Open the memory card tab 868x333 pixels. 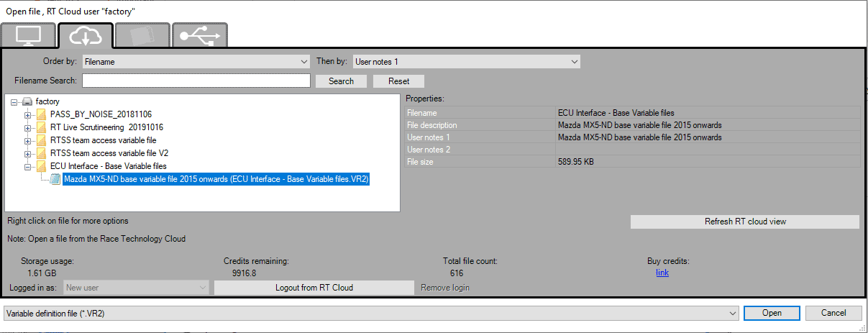tap(142, 35)
